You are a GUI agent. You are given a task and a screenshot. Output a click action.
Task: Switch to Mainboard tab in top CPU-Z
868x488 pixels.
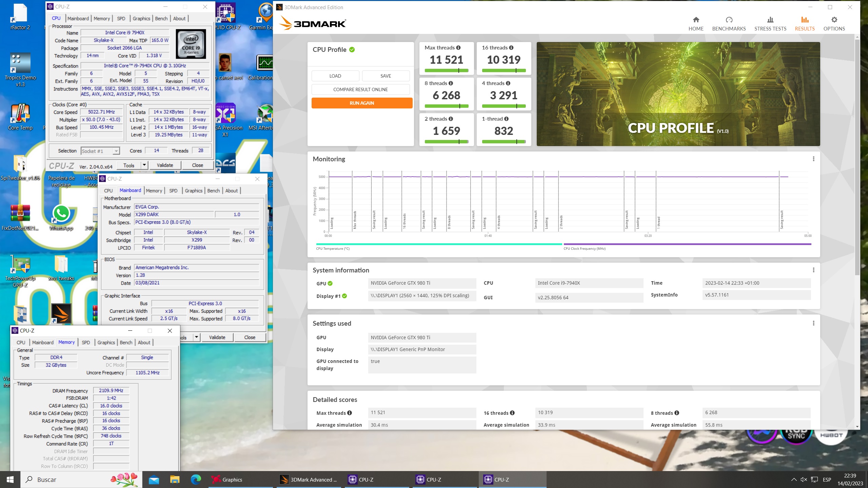point(78,19)
